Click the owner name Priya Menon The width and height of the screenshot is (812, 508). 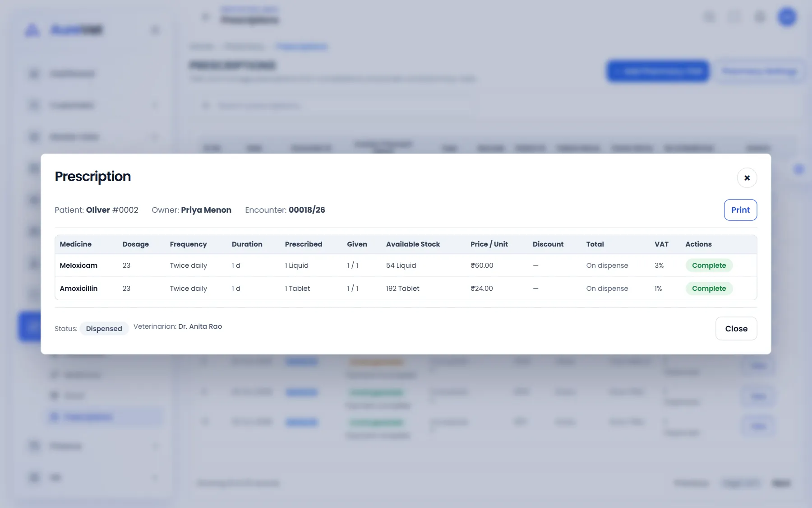(x=206, y=210)
